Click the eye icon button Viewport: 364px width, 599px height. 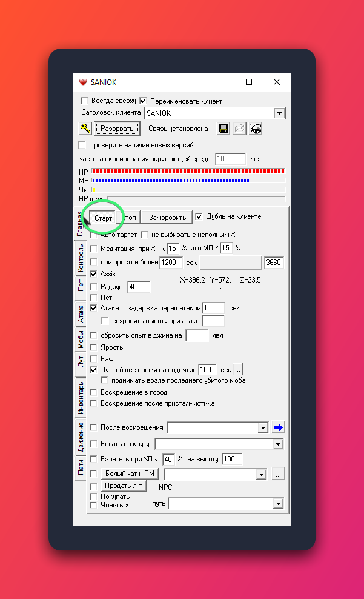point(256,129)
